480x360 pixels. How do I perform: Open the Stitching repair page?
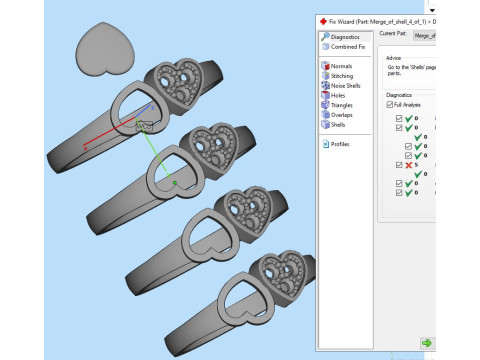(x=337, y=76)
